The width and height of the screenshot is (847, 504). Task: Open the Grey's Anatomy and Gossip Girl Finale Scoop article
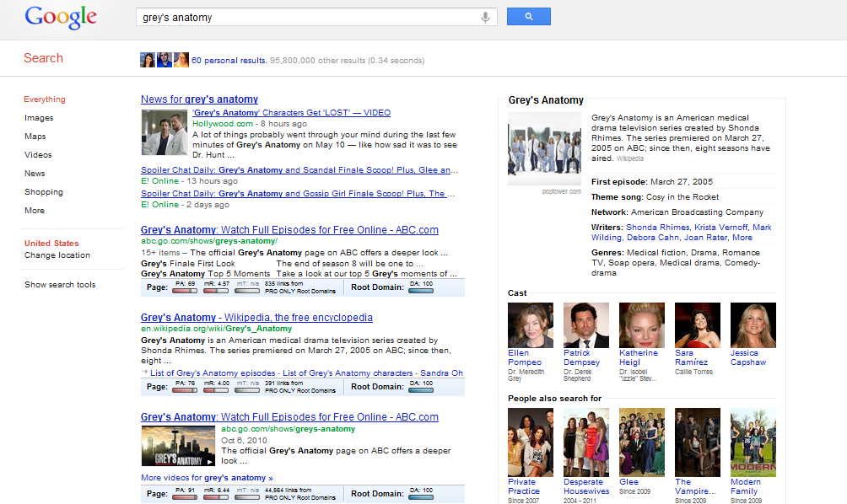pyautogui.click(x=298, y=194)
